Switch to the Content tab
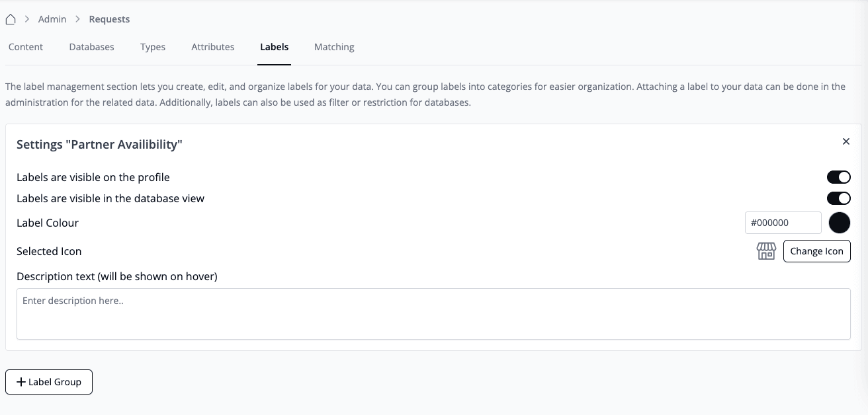Screen dimensions: 868x415 (26, 47)
